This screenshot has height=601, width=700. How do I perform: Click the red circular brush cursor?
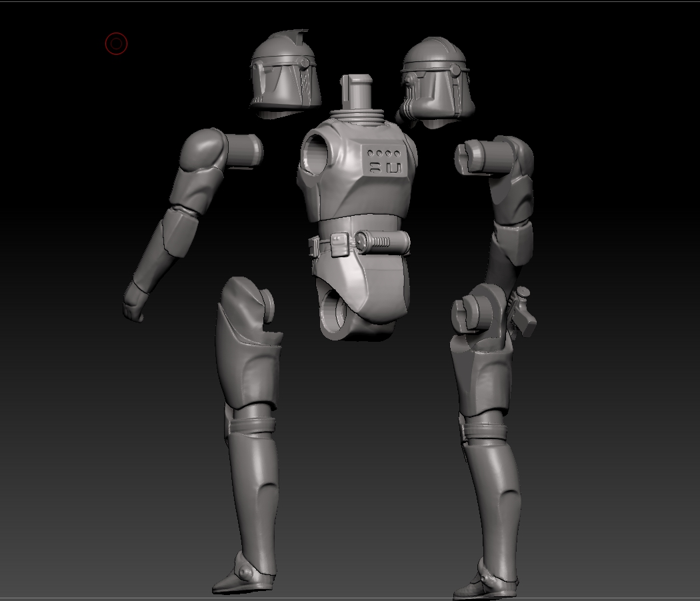tap(116, 44)
